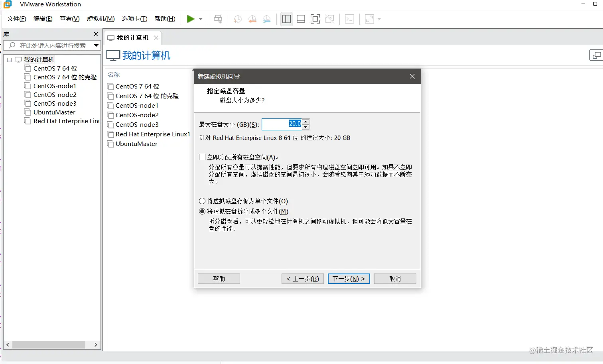Open the 编辑(E) menu
Screen dimensions: 603x364
point(43,19)
